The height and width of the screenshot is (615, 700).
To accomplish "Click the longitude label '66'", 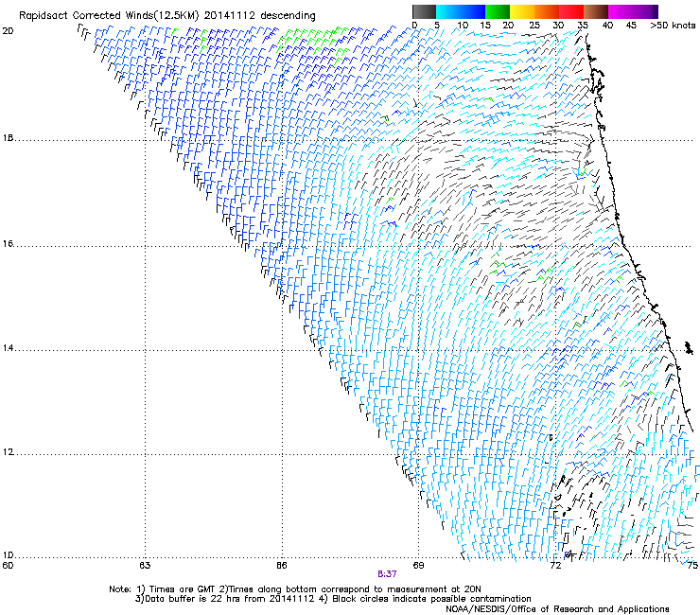I will (x=282, y=566).
